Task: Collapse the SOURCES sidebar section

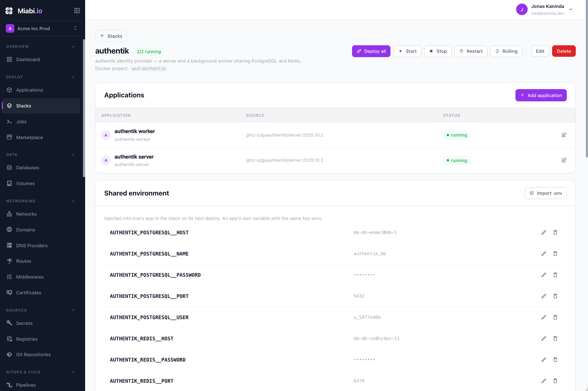Action: (x=73, y=310)
